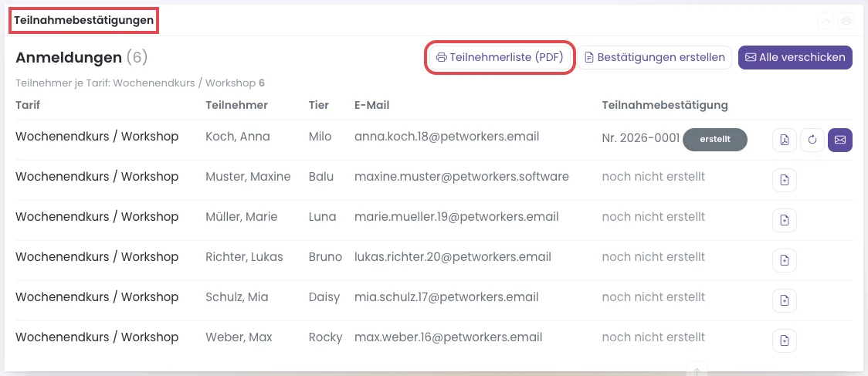Click the email max.weber.16@petworkers.email
The width and height of the screenshot is (868, 376).
click(449, 337)
